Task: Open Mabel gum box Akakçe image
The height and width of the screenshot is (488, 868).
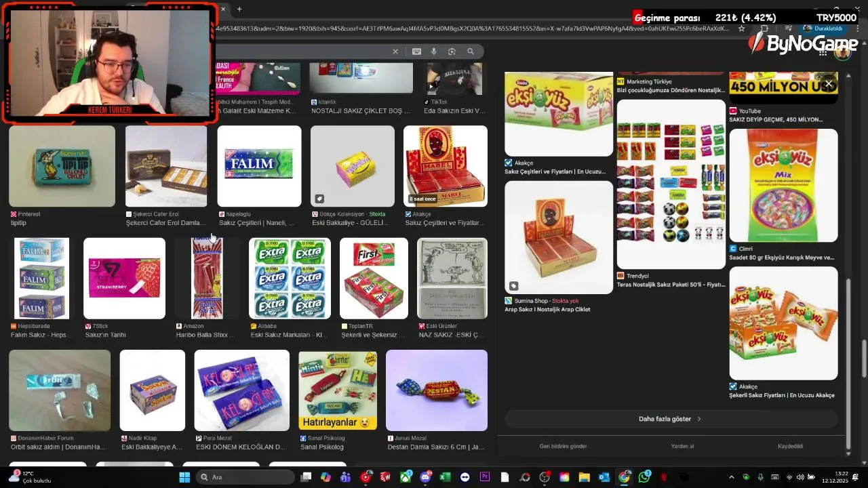Action: coord(445,166)
